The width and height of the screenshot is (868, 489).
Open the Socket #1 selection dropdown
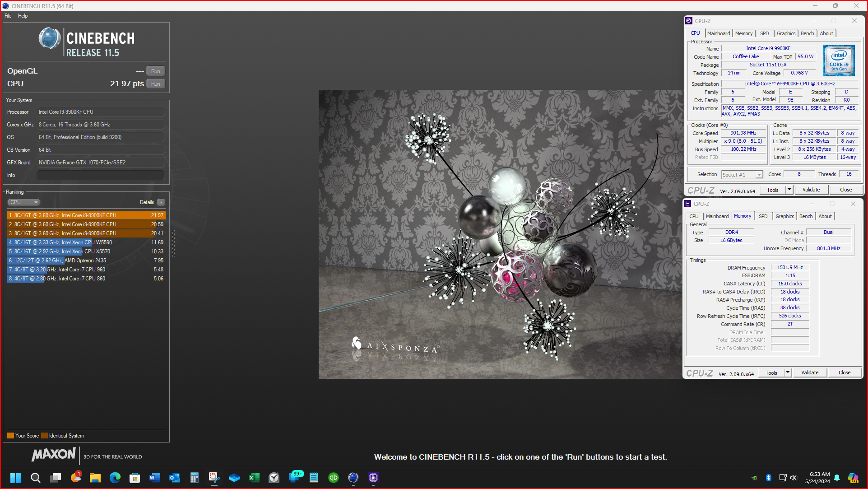click(742, 175)
